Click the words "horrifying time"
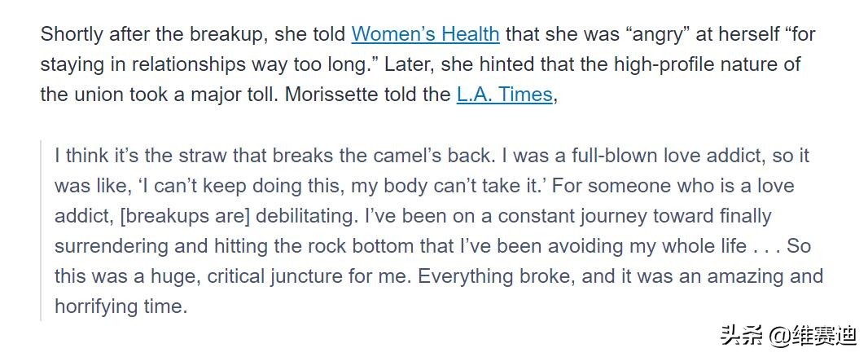Viewport: 868px width, 357px height. point(121,306)
